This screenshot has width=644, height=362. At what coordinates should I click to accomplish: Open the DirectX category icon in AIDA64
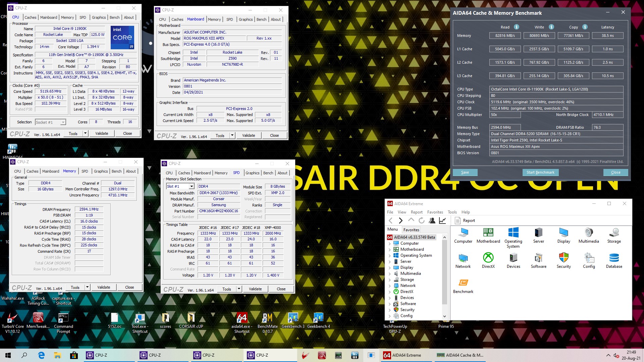488,260
